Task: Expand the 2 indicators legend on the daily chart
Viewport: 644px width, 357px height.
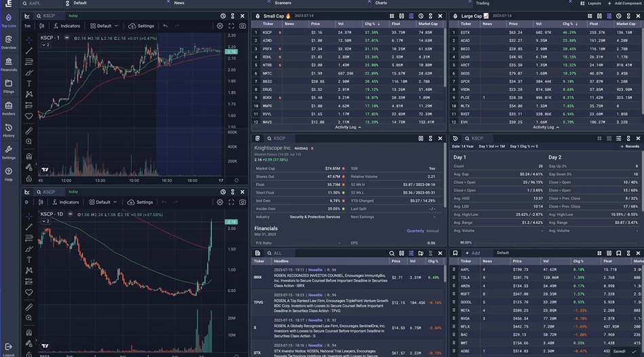Action: click(x=45, y=221)
